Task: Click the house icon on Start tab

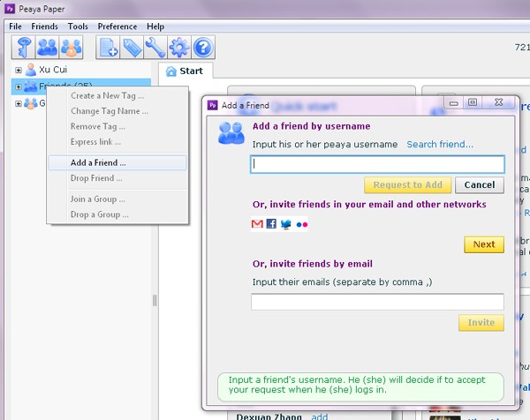Action: coord(171,71)
